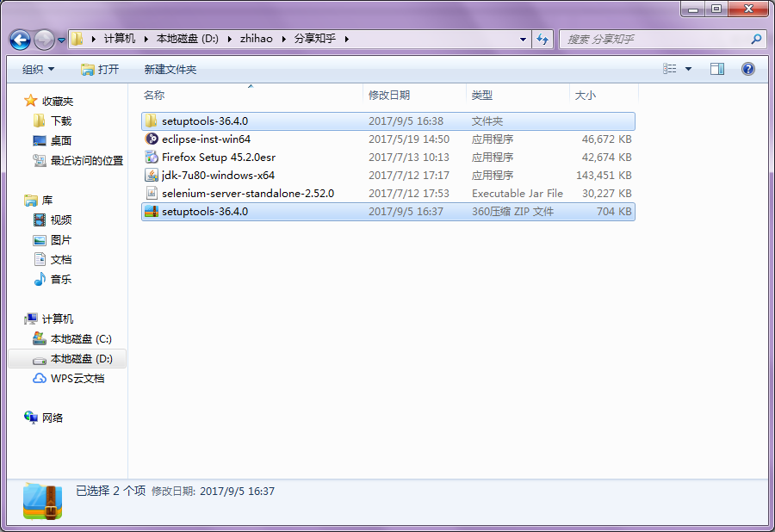This screenshot has height=532, width=775.
Task: Select the eclipse-inst-win64 application icon
Action: tap(152, 139)
